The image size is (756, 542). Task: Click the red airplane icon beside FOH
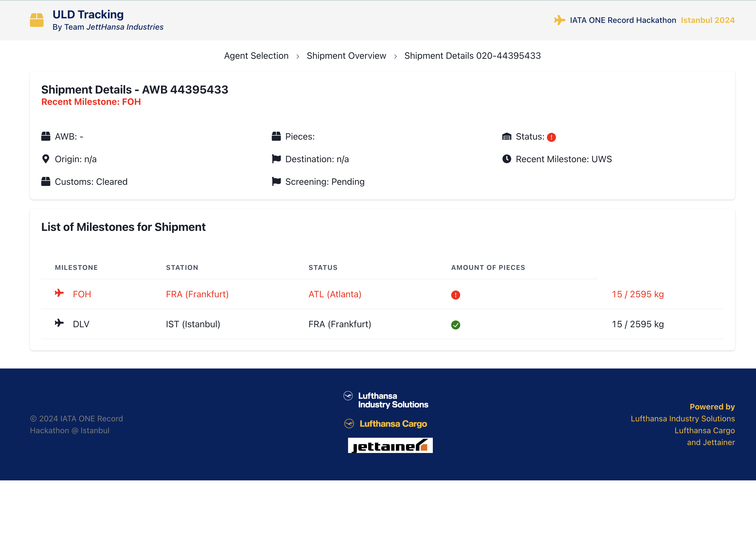(59, 293)
